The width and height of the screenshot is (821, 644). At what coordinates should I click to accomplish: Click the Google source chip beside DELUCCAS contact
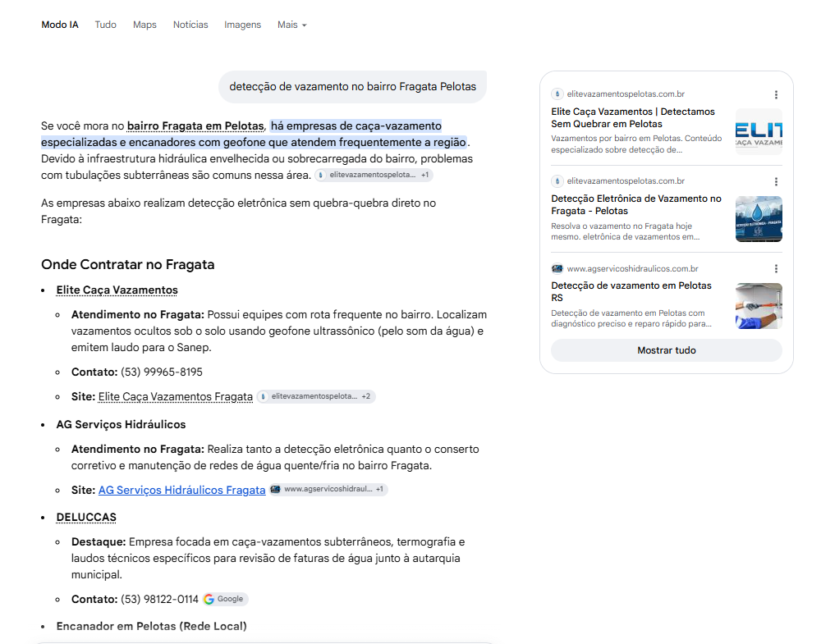click(225, 599)
